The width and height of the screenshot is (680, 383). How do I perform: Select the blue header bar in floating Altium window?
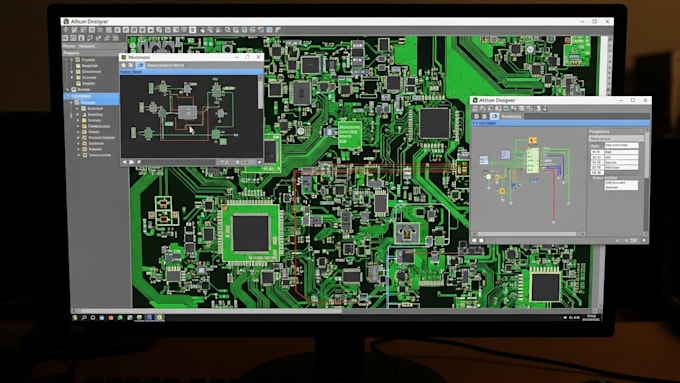(x=561, y=123)
